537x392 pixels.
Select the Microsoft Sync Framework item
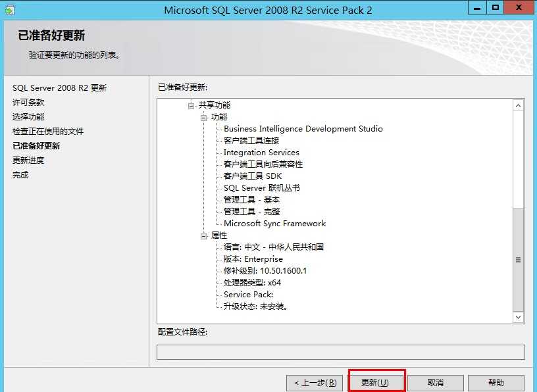click(274, 224)
